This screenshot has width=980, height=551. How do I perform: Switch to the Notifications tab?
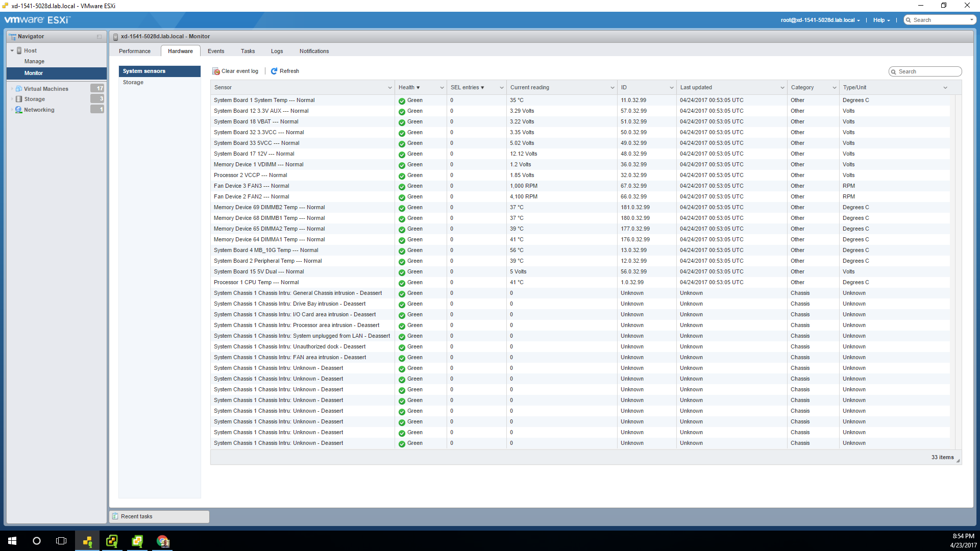pyautogui.click(x=314, y=51)
